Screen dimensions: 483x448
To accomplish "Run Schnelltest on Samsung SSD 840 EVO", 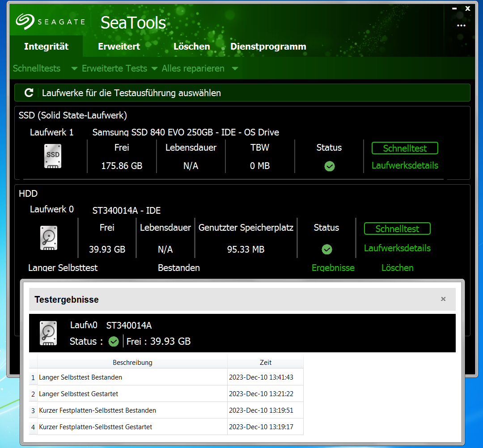I will (405, 148).
